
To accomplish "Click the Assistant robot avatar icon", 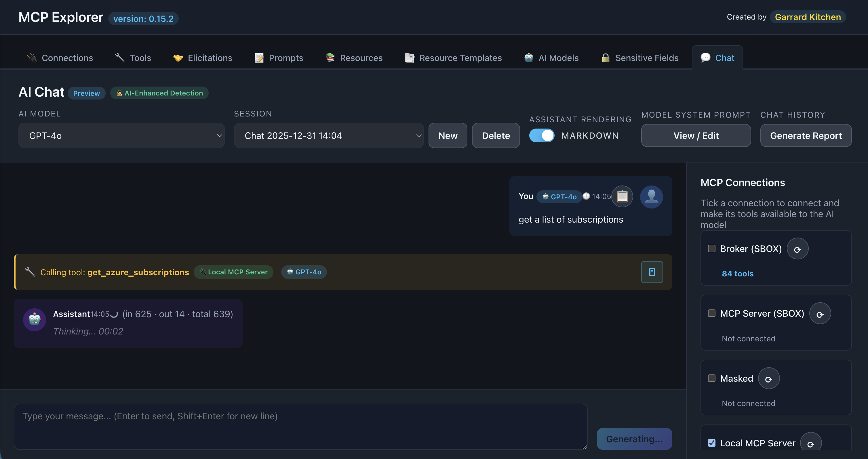I will click(34, 320).
